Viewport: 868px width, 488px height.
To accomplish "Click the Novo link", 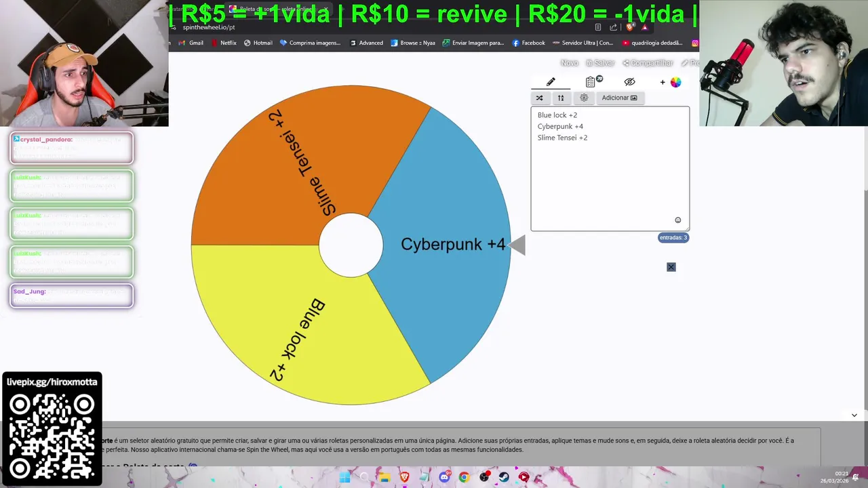I will click(570, 63).
